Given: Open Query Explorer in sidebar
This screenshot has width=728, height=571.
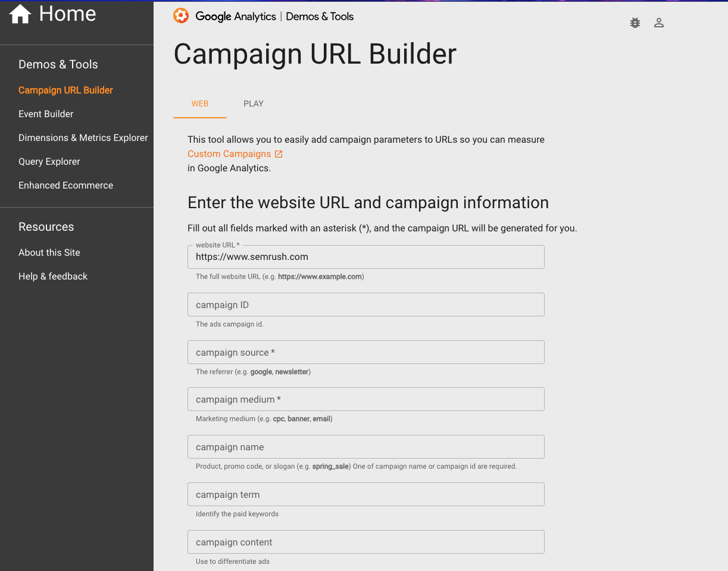Looking at the screenshot, I should pos(49,162).
